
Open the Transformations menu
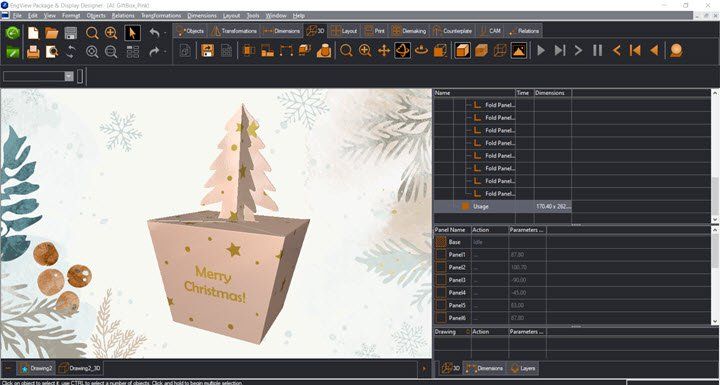(x=161, y=16)
